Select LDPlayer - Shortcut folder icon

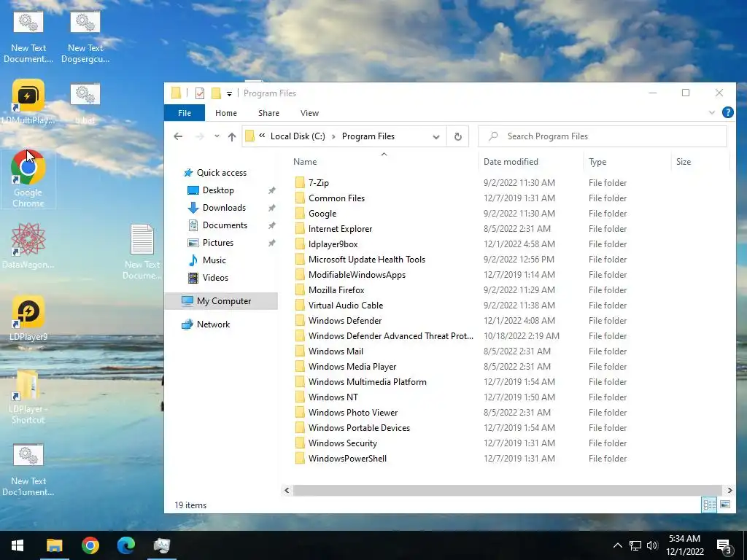click(28, 397)
